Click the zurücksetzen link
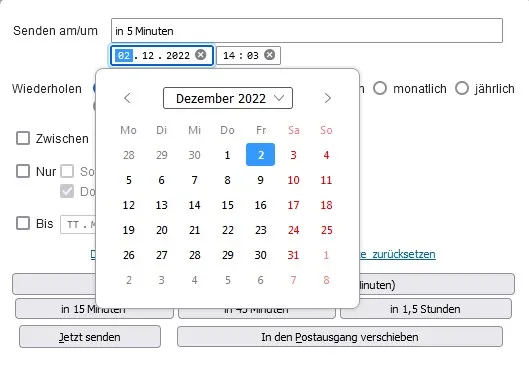 click(404, 254)
